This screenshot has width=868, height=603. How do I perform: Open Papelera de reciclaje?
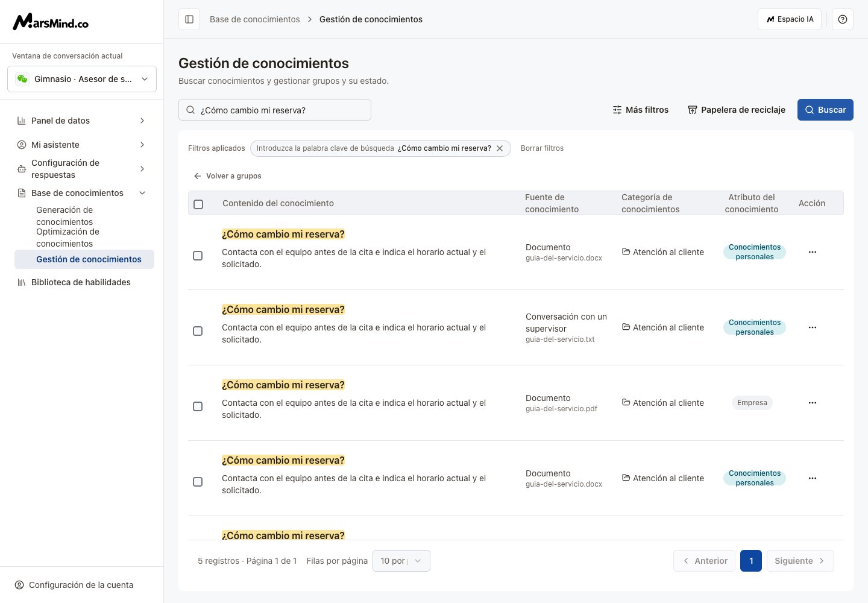pyautogui.click(x=737, y=110)
